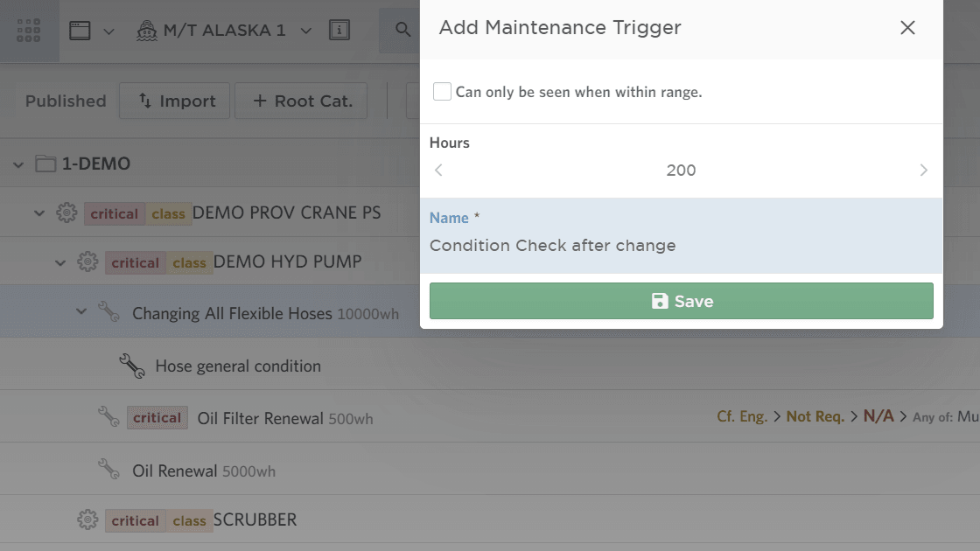Add a new root category
This screenshot has height=551, width=980.
301,101
